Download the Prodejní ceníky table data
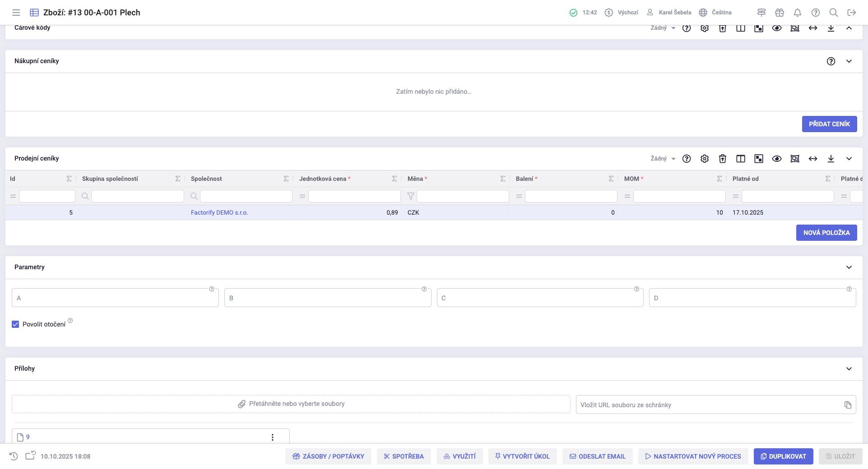 coord(831,159)
